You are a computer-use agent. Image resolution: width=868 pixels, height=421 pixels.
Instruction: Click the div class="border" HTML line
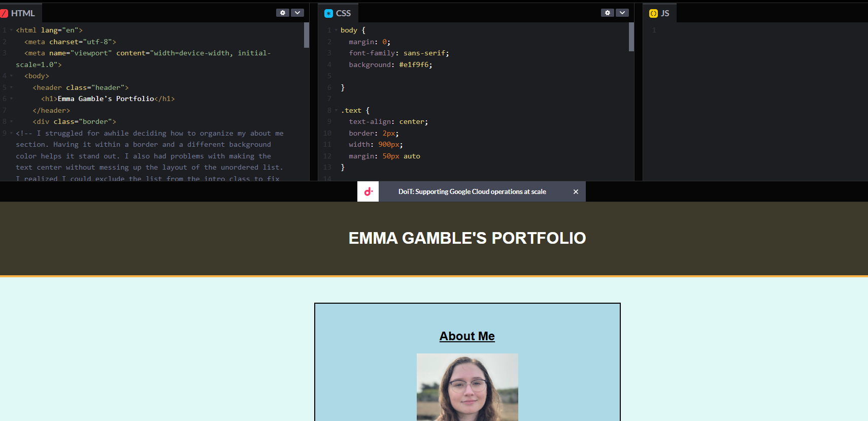coord(75,122)
